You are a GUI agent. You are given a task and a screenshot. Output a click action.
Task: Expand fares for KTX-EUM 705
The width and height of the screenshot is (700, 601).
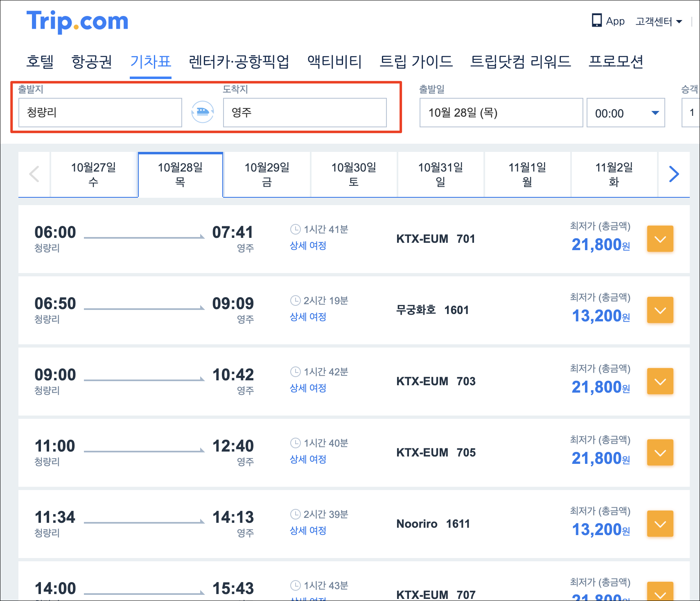click(x=660, y=452)
